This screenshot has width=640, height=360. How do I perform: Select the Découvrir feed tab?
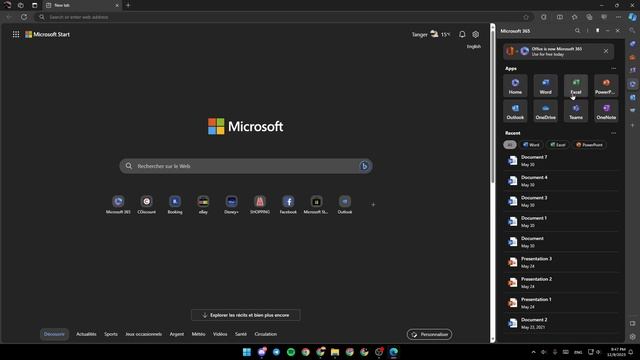(x=54, y=334)
